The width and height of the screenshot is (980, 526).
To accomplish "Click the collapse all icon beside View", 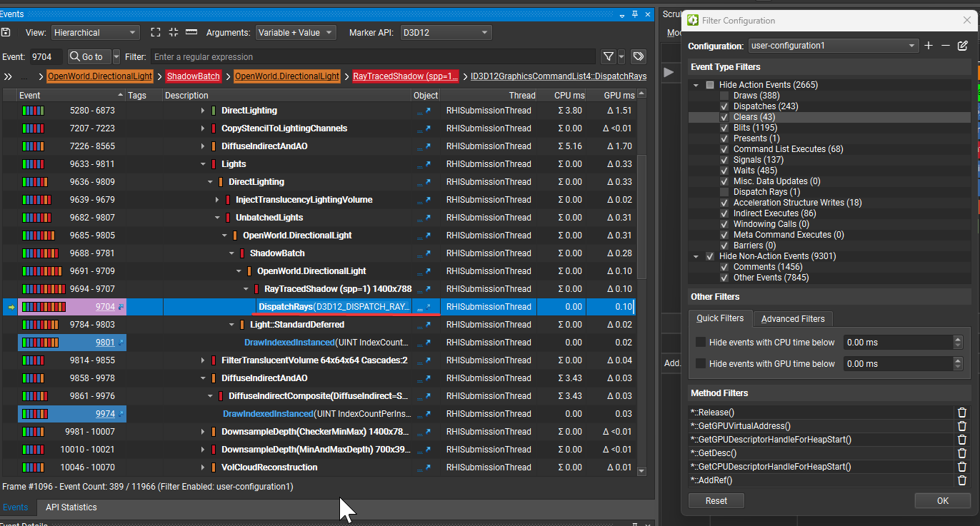I will (x=174, y=32).
